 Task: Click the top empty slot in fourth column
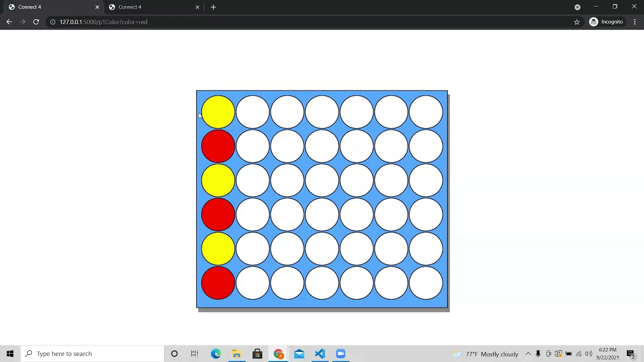[x=322, y=112]
